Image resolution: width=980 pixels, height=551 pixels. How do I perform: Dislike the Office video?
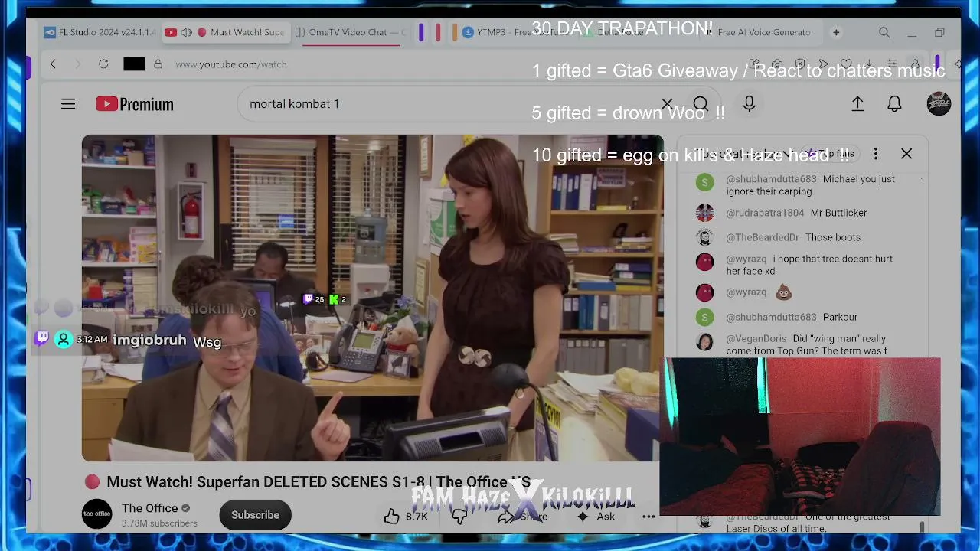coord(459,516)
